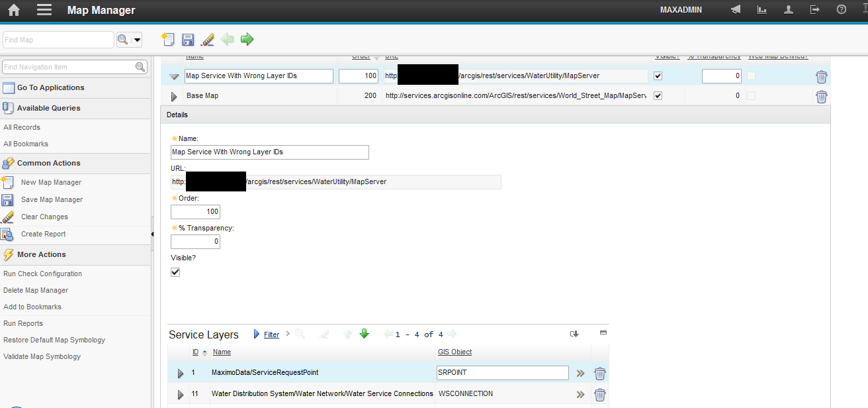Viewport: 868px width, 408px height.
Task: Click the New Map Manager toolbar icon
Action: [x=168, y=40]
